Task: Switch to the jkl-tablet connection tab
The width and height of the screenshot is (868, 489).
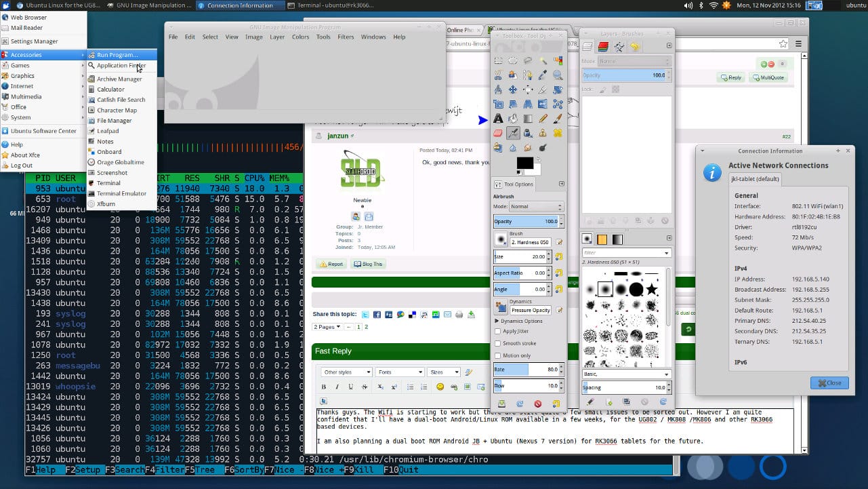Action: coord(756,179)
